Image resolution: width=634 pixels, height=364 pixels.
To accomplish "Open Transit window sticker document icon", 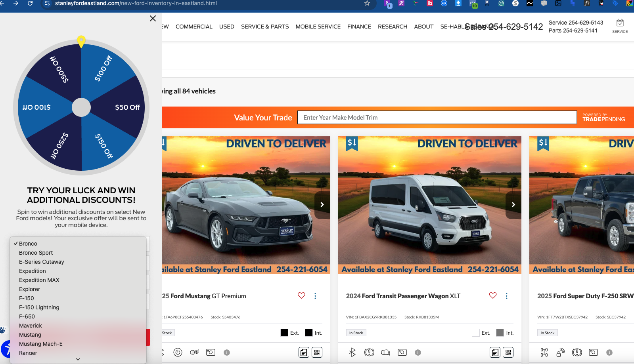I will point(495,352).
